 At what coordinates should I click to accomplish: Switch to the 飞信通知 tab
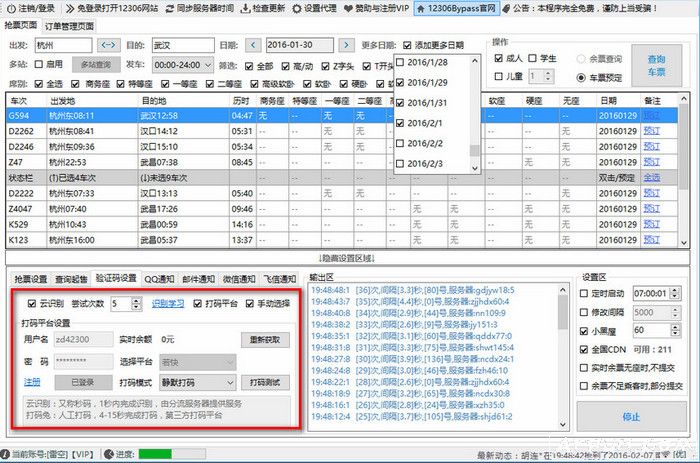tap(280, 279)
